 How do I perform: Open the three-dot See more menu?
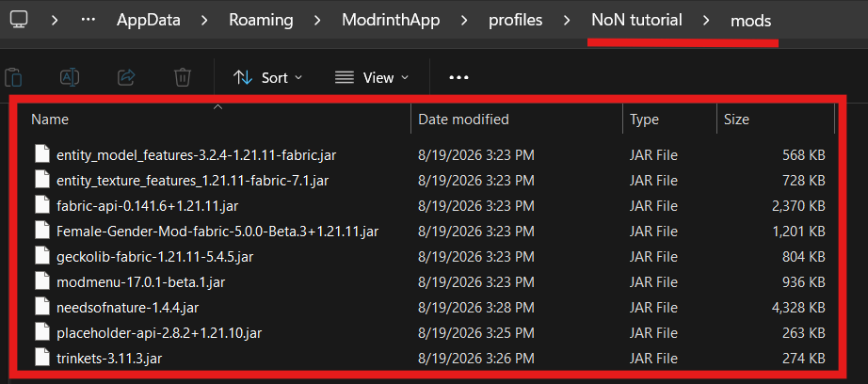click(458, 78)
